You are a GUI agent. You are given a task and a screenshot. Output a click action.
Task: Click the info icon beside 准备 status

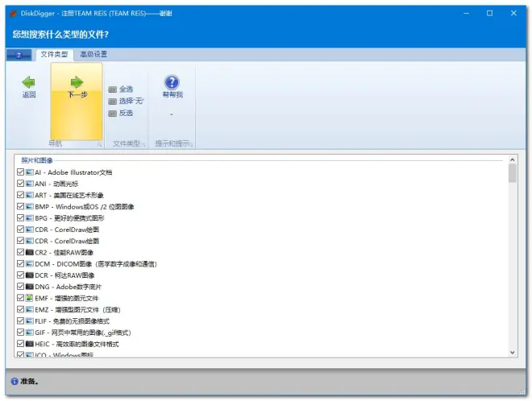pos(15,382)
